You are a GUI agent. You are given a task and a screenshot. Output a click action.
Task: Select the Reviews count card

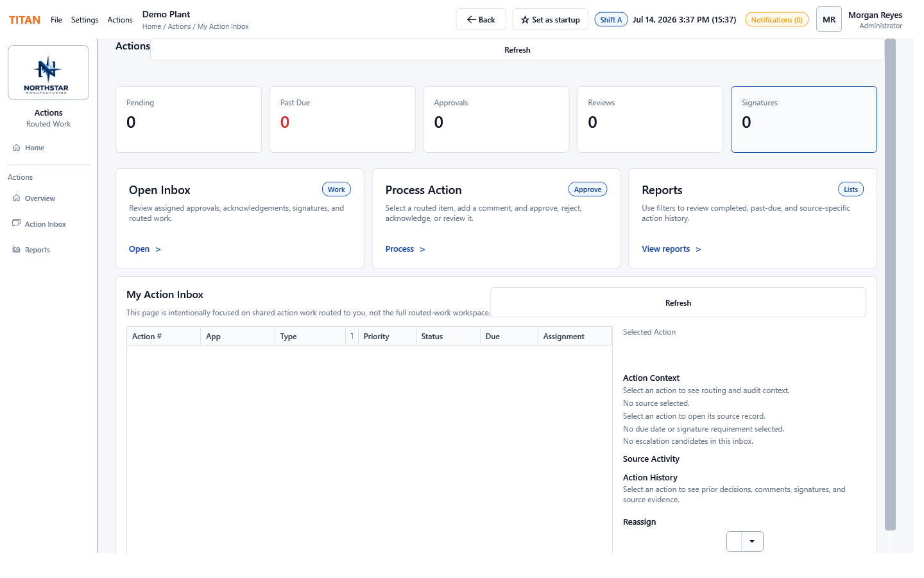[650, 119]
